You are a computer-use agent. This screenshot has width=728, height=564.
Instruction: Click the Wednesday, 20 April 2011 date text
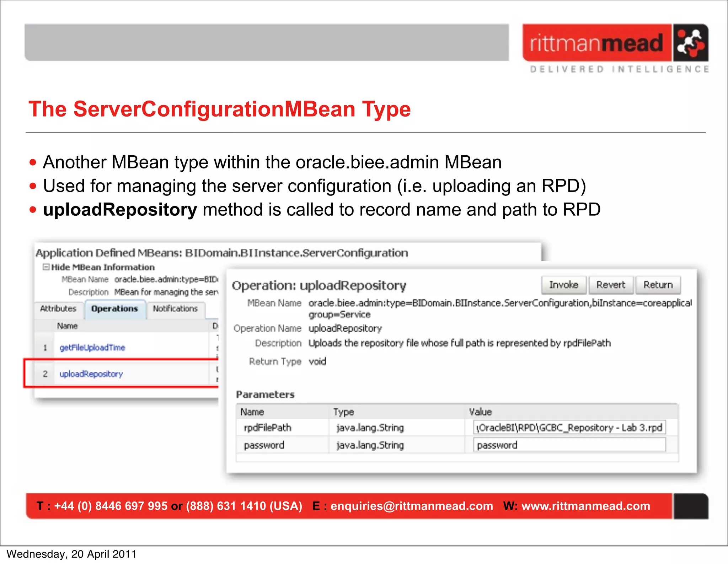pyautogui.click(x=71, y=554)
